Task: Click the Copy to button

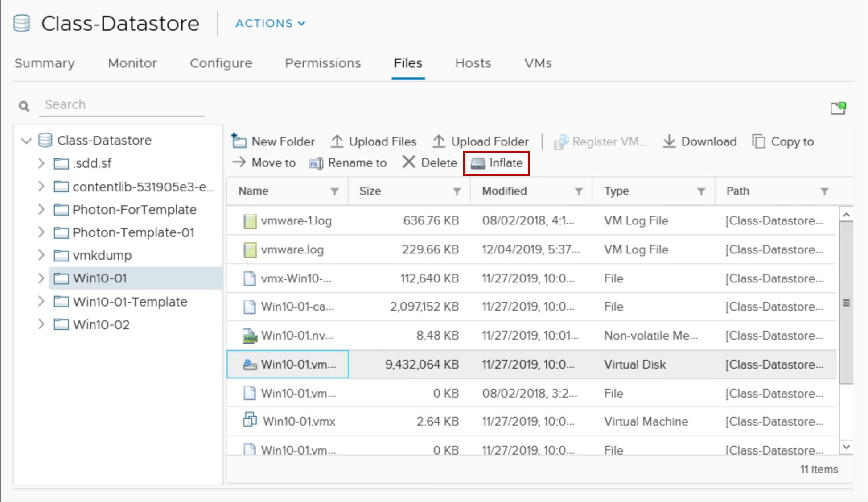Action: pos(783,141)
